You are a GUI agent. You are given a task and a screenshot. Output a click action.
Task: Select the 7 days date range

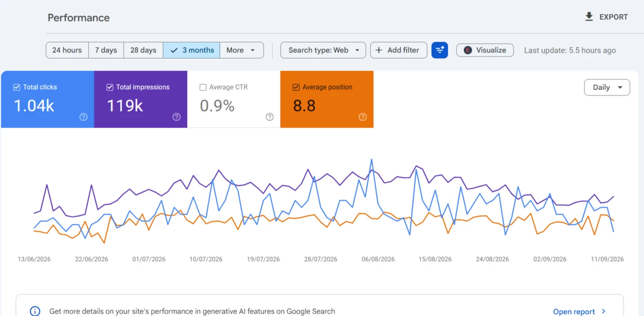106,50
